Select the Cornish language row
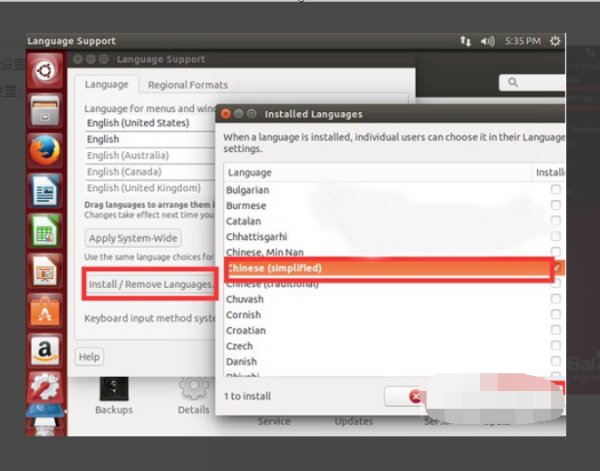 point(395,315)
